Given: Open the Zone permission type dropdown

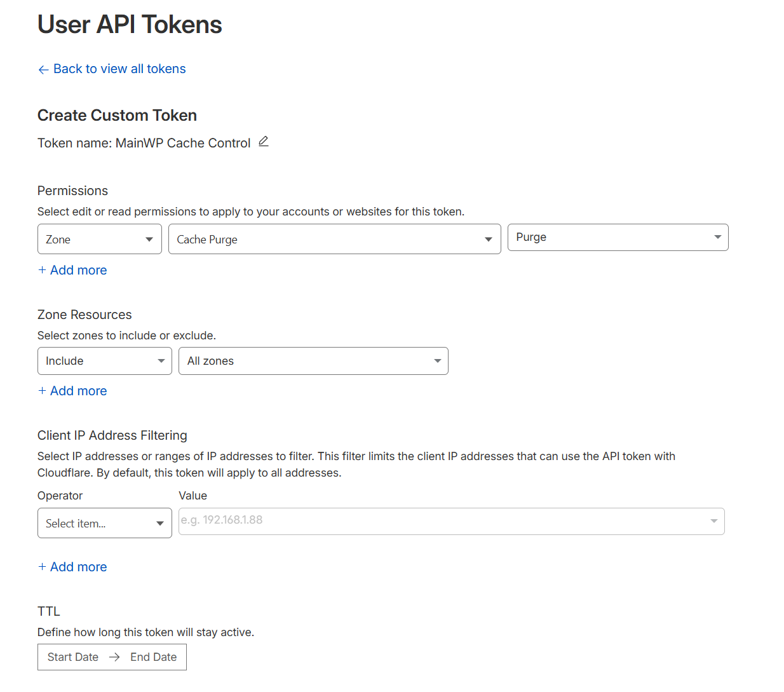Looking at the screenshot, I should (99, 240).
